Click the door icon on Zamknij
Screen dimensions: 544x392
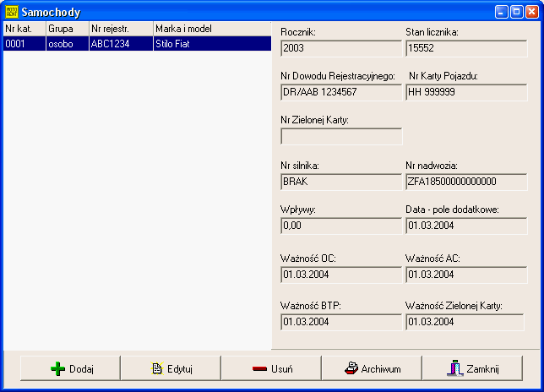point(454,369)
